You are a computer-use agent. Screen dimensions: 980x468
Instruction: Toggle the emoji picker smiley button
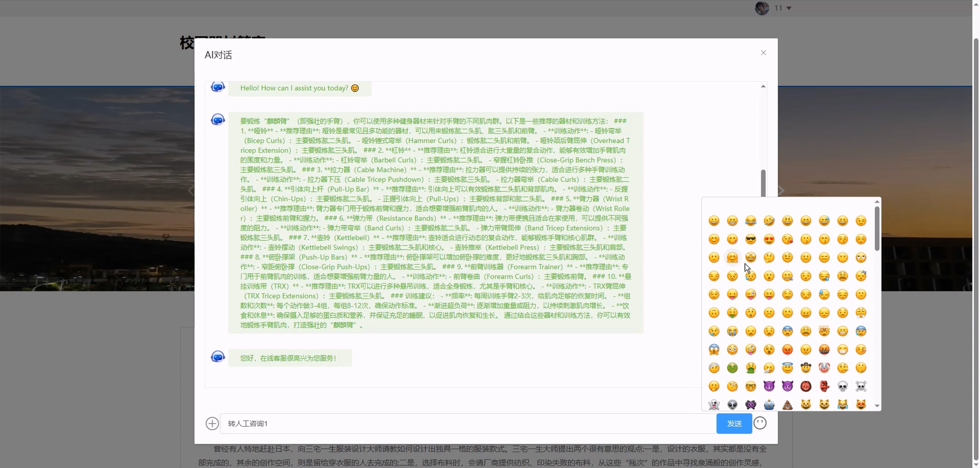click(x=760, y=423)
